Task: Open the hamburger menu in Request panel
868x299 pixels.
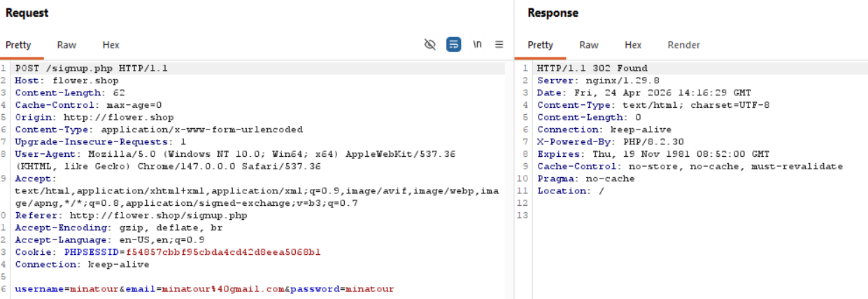Action: [499, 45]
